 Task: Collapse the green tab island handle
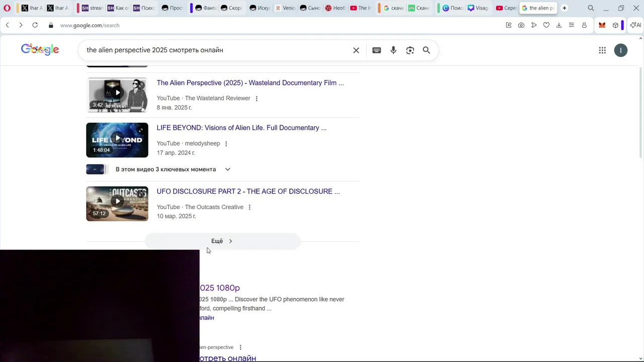click(439, 8)
